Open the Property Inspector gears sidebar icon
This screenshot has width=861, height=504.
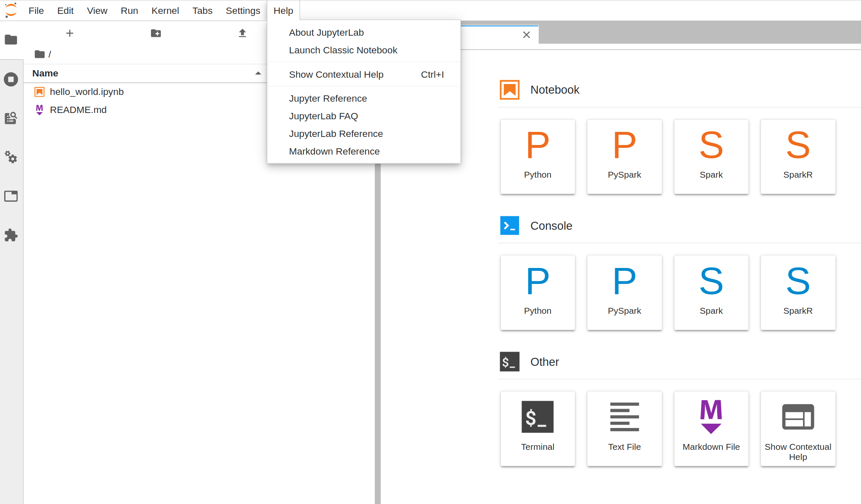pos(11,157)
